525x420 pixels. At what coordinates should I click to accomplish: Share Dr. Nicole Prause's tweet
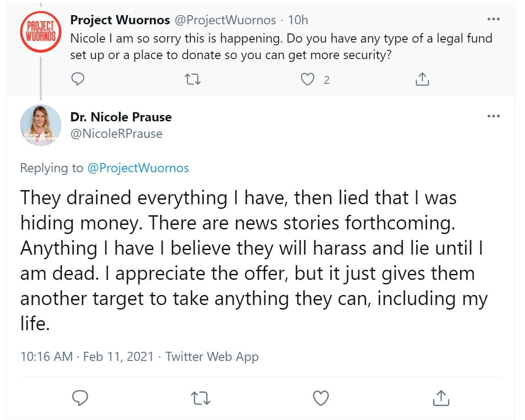(x=440, y=398)
